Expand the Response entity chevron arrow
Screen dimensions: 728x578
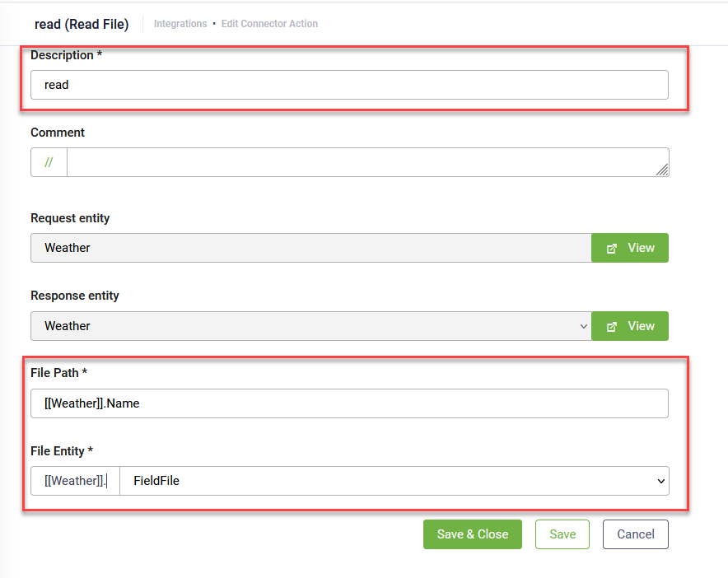point(584,326)
